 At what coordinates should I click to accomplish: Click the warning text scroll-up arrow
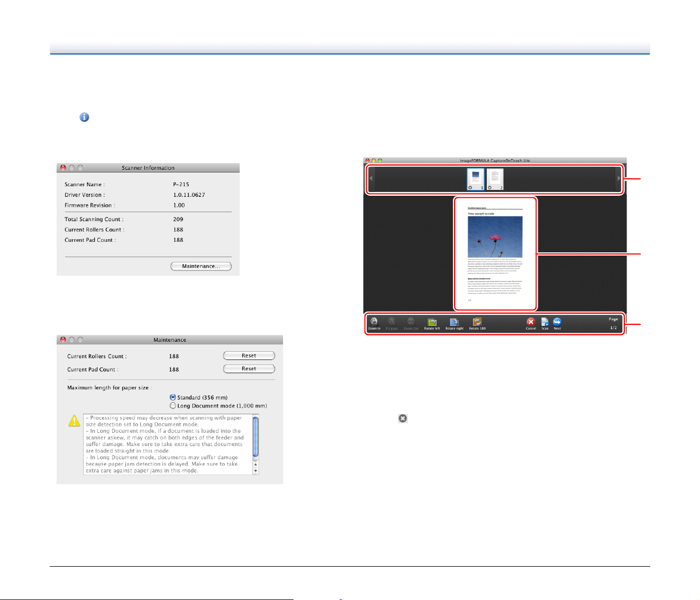point(256,465)
